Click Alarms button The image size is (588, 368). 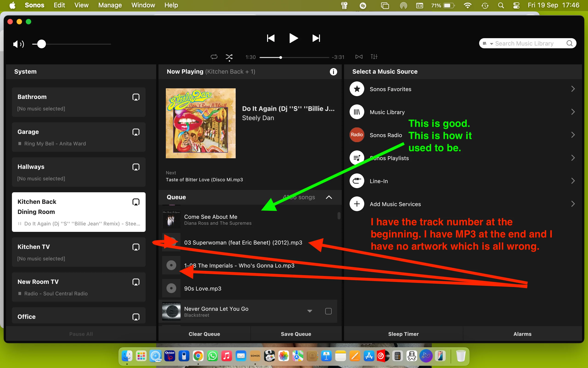522,334
